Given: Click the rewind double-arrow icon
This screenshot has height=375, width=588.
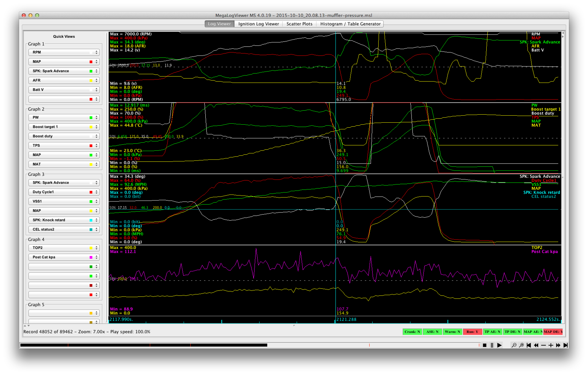Looking at the screenshot, I should [536, 345].
